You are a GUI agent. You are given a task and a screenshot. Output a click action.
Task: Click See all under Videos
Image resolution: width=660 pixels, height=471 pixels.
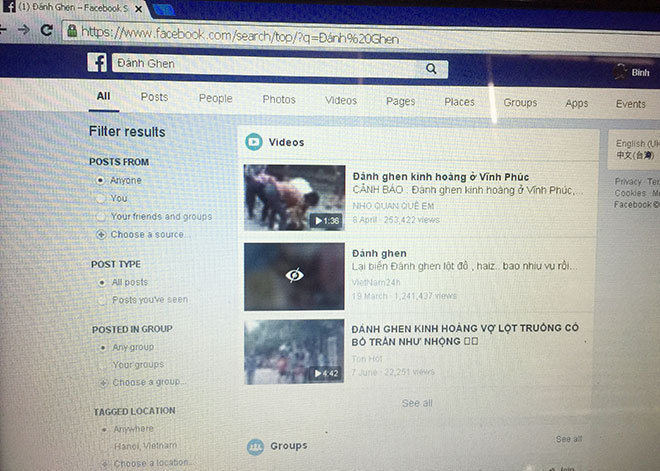coord(417,403)
